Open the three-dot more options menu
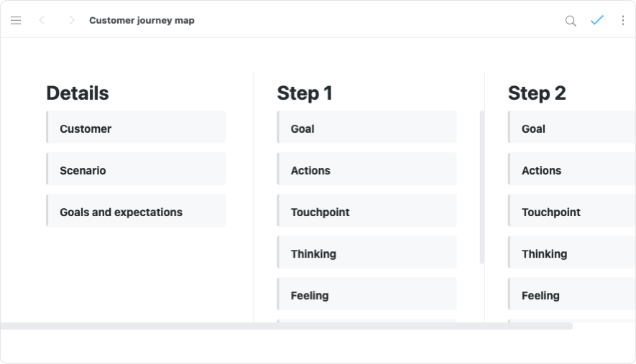Viewport: 636px width, 364px height. [622, 21]
